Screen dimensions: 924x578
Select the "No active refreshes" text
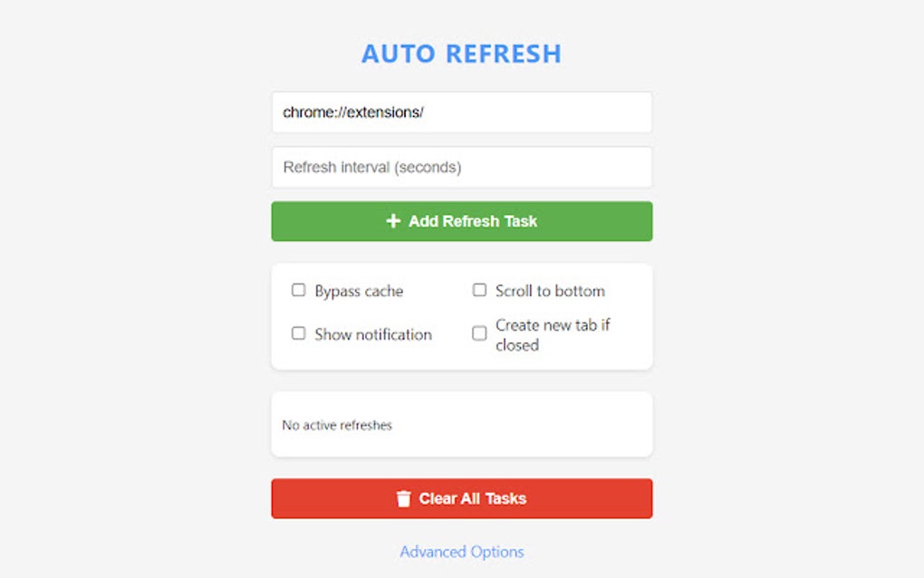[x=337, y=425]
